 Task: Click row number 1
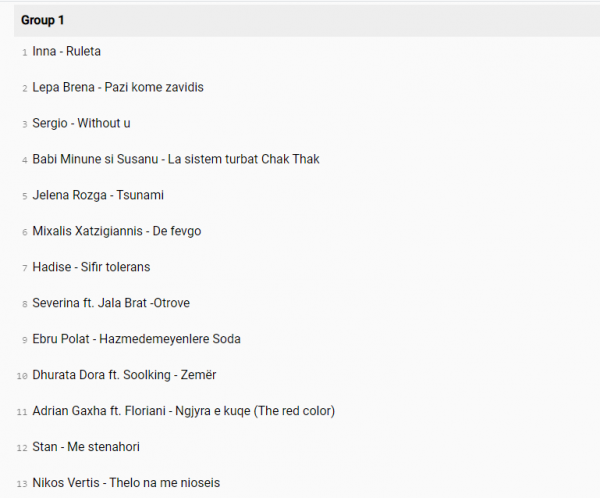pyautogui.click(x=24, y=52)
